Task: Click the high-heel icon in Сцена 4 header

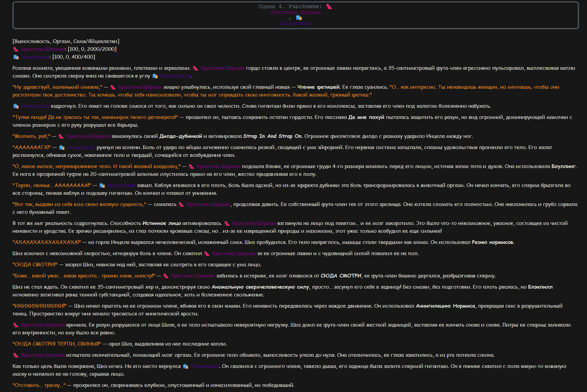Action: pos(329,6)
